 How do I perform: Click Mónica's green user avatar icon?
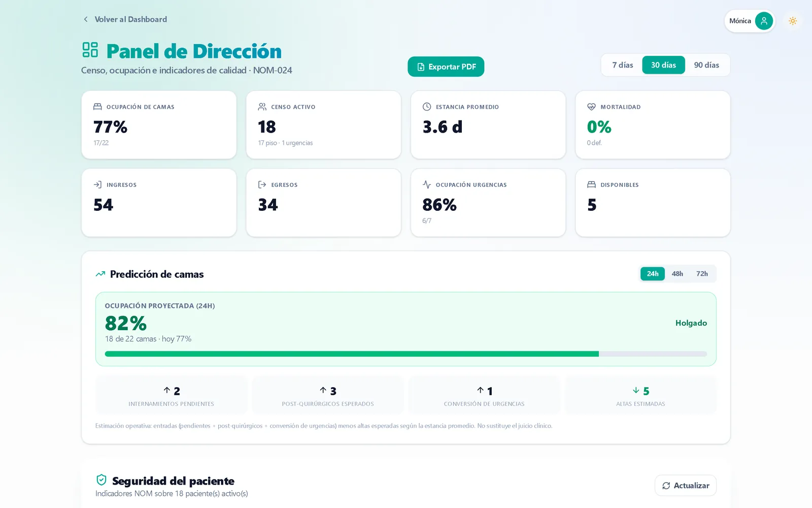click(764, 21)
